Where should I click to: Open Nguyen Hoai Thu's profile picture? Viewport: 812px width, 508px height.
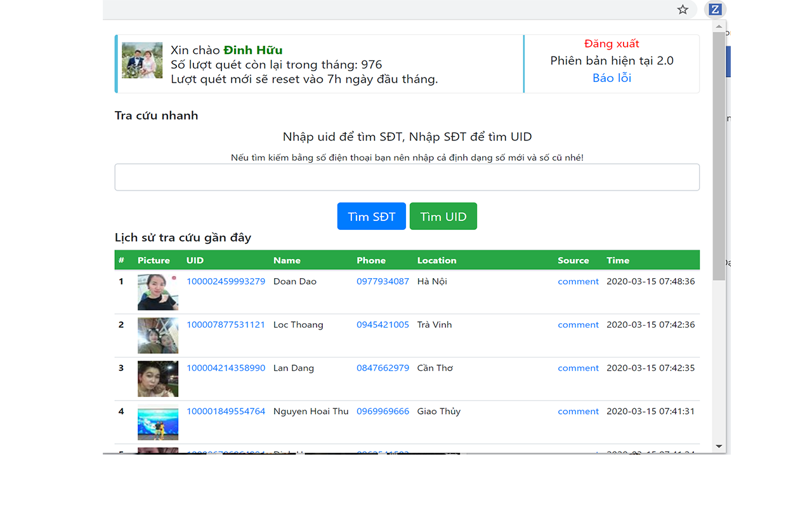point(157,422)
